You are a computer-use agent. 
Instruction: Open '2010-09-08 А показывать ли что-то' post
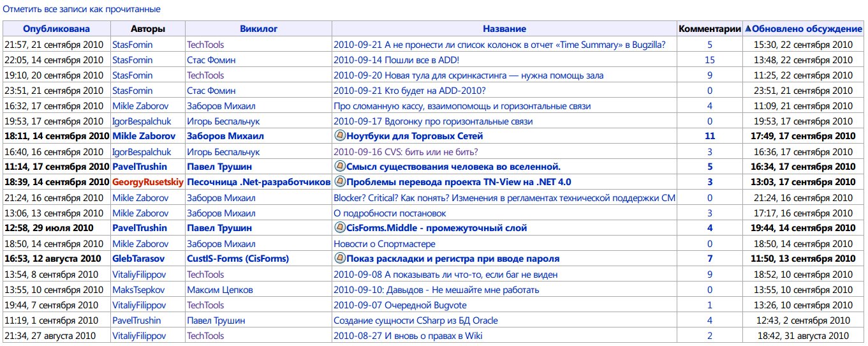coord(446,275)
